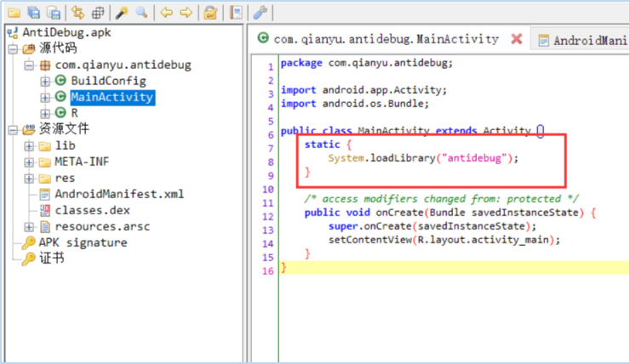Screen dimensions: 630x364
Task: Toggle Sync with editor arrows icon
Action: (77, 13)
